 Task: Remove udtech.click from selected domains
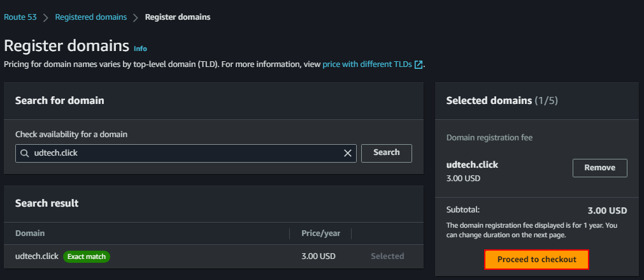(x=600, y=168)
